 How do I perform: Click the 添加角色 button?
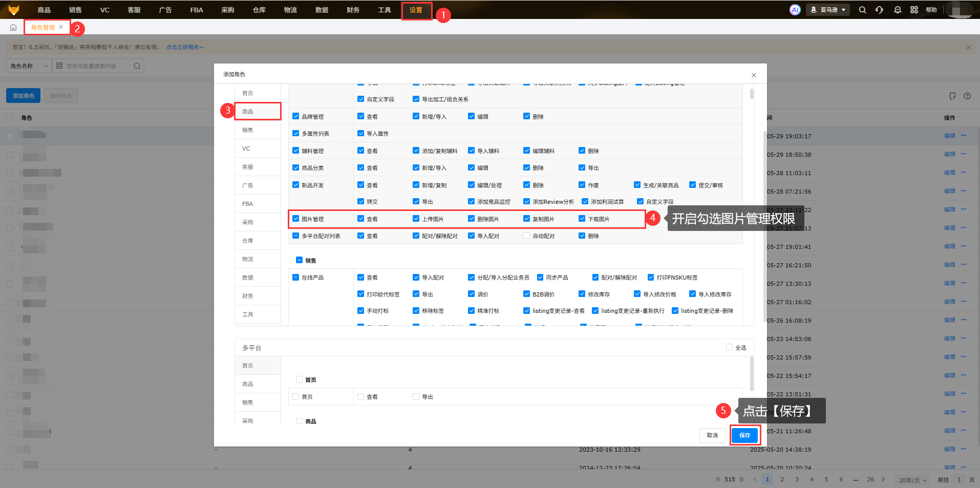tap(24, 96)
